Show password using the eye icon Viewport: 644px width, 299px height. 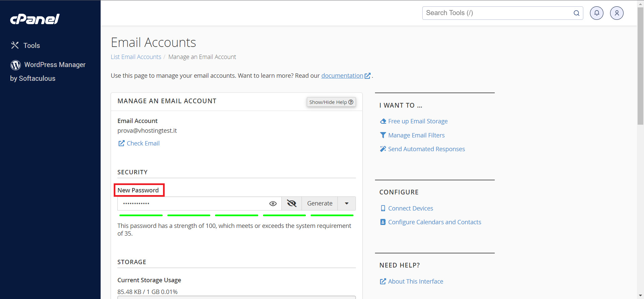pos(273,203)
